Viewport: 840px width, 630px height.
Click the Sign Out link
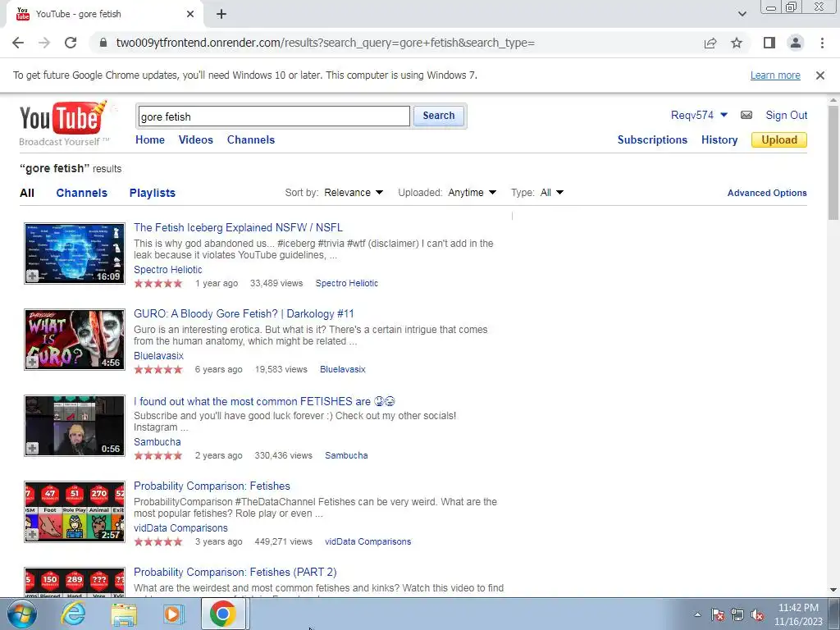coord(786,115)
